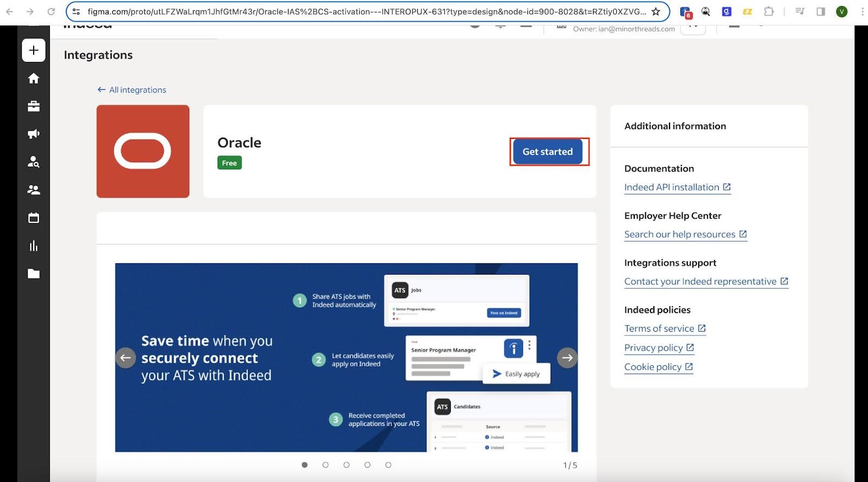Click Additional information heading
The width and height of the screenshot is (868, 482).
coord(675,126)
